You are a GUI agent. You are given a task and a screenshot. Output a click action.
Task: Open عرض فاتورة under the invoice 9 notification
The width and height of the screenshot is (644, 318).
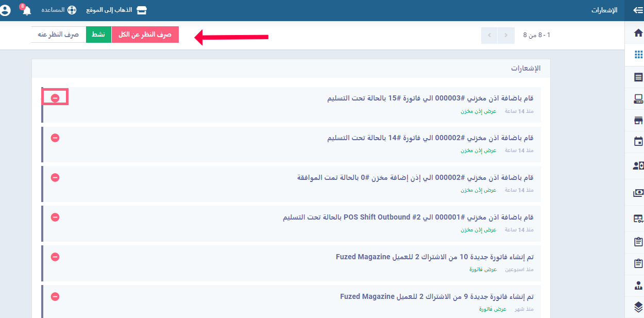tap(493, 309)
